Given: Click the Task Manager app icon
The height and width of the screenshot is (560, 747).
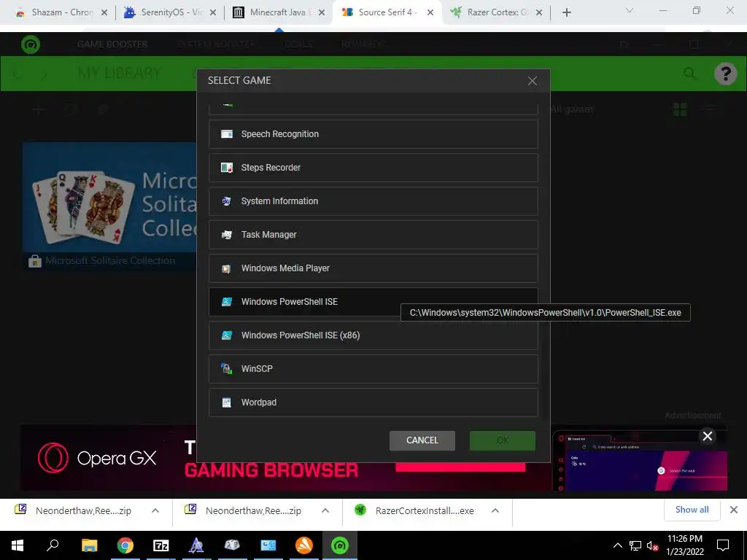Looking at the screenshot, I should [x=227, y=235].
